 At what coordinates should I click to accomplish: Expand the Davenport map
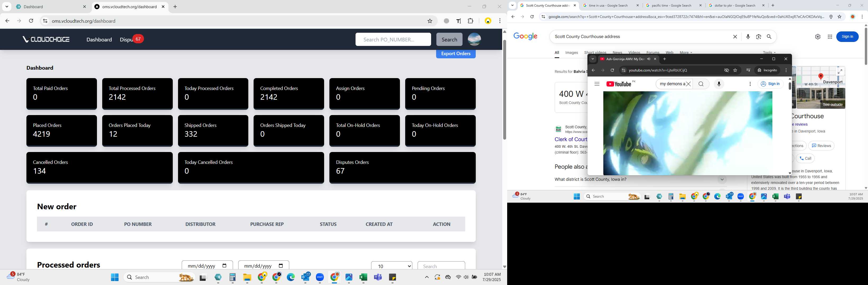pyautogui.click(x=840, y=71)
